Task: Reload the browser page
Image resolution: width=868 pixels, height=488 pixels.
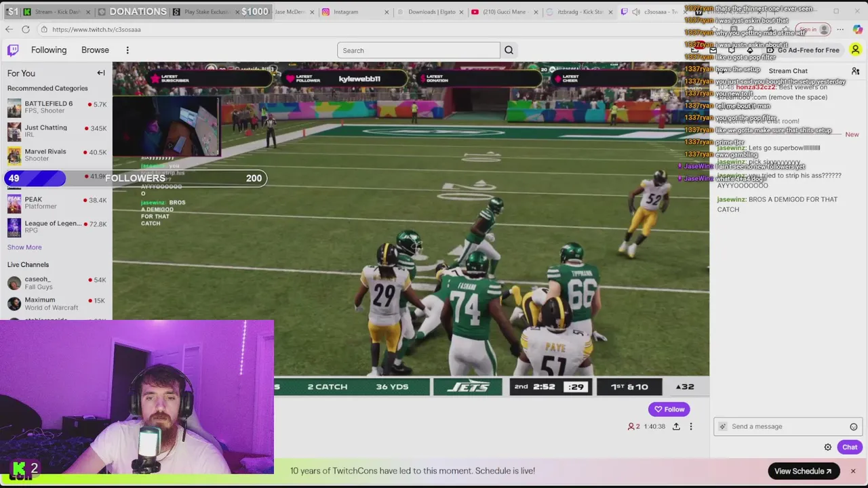Action: point(26,29)
